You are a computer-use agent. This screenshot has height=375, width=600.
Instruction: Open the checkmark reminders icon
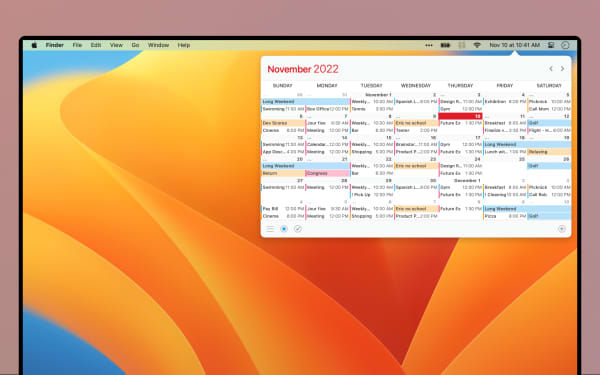click(x=298, y=229)
